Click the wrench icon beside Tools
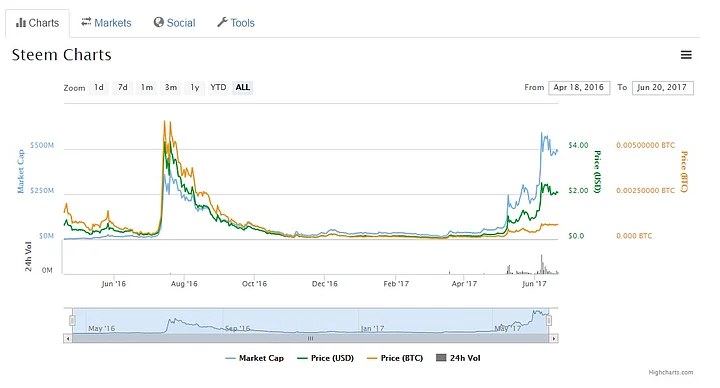The width and height of the screenshot is (720, 388). point(222,22)
